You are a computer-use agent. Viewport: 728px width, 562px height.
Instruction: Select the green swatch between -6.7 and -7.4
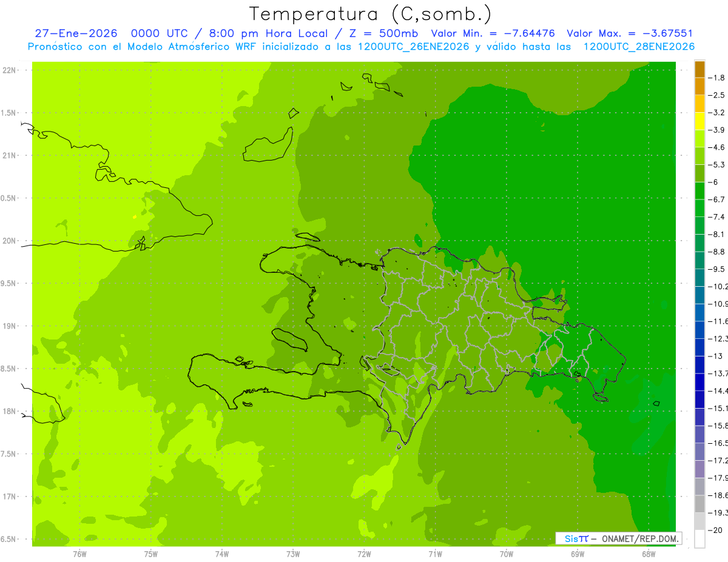[699, 208]
